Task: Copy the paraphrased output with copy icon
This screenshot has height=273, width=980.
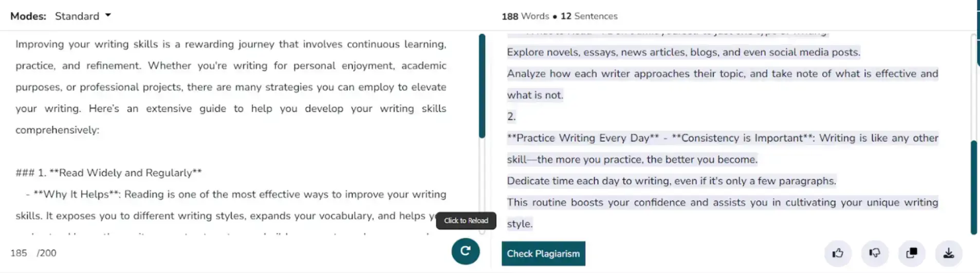Action: click(x=912, y=253)
